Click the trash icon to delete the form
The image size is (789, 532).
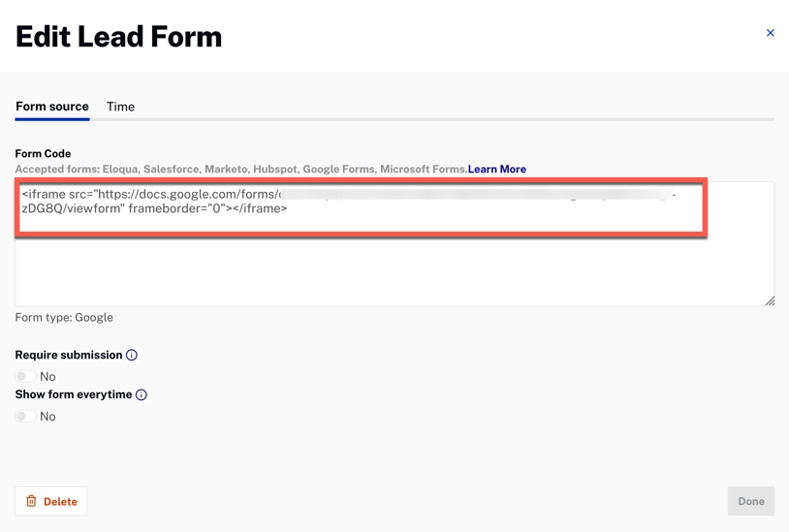click(32, 501)
